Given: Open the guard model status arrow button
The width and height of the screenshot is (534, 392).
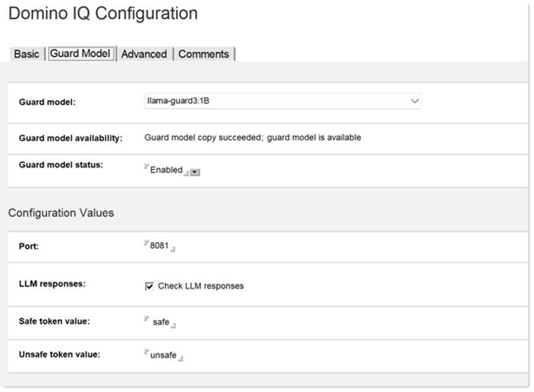Looking at the screenshot, I should point(195,172).
